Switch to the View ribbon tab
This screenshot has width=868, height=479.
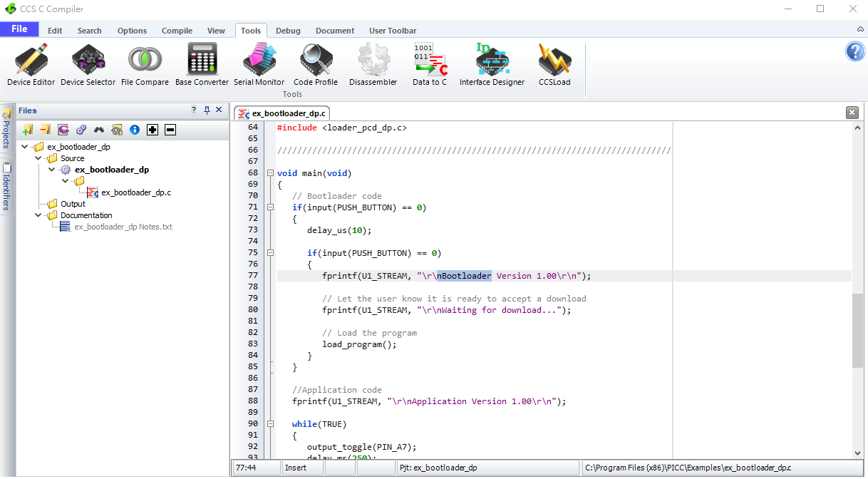216,31
